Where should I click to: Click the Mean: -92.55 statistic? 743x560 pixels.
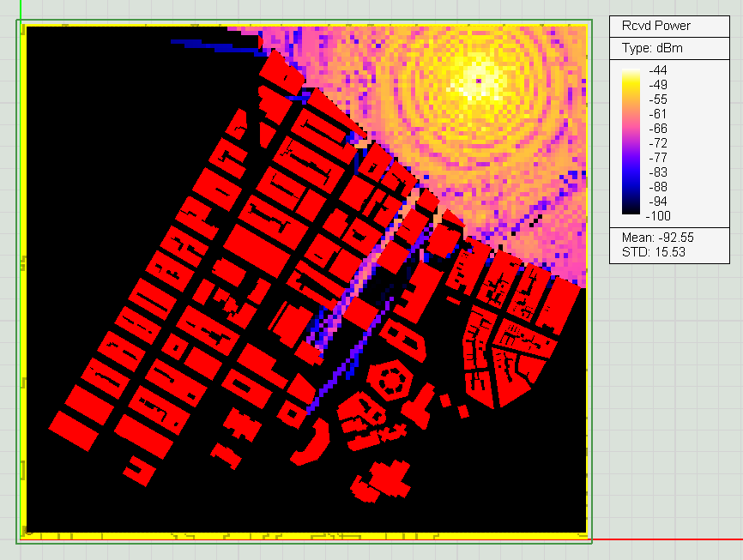pos(657,238)
